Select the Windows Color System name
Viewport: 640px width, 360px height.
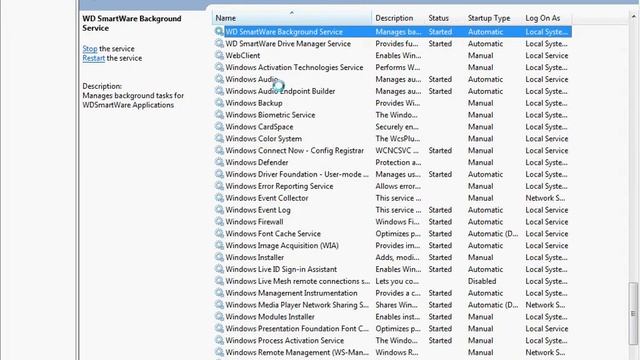(x=264, y=138)
